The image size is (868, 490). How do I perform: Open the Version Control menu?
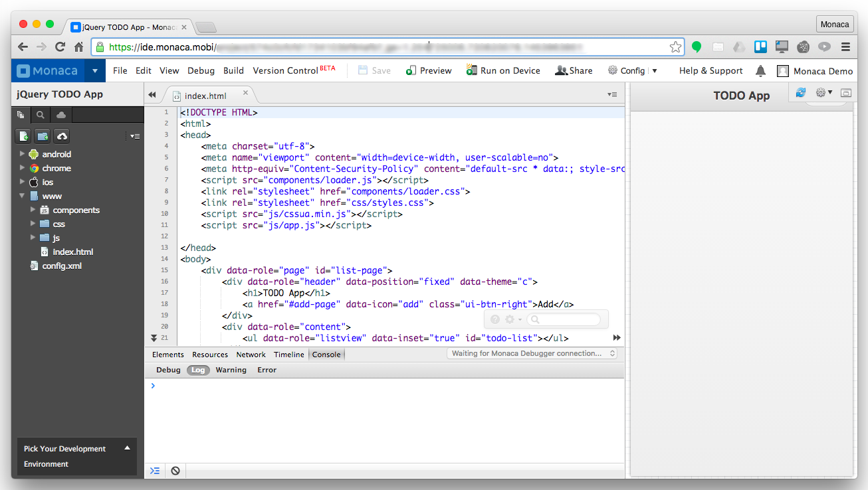click(294, 70)
